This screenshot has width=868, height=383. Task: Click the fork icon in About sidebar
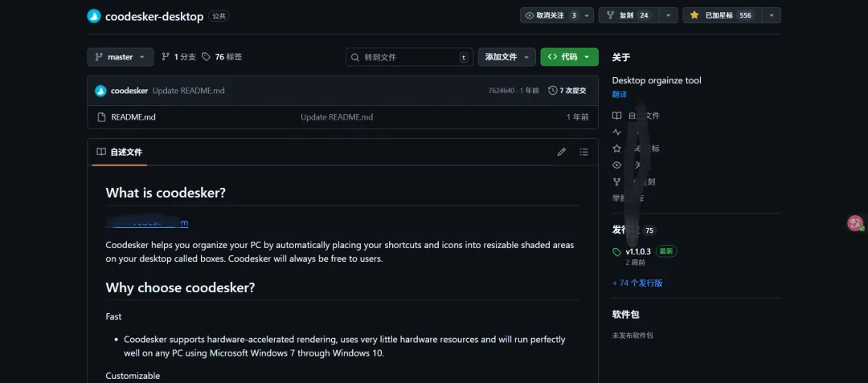616,181
